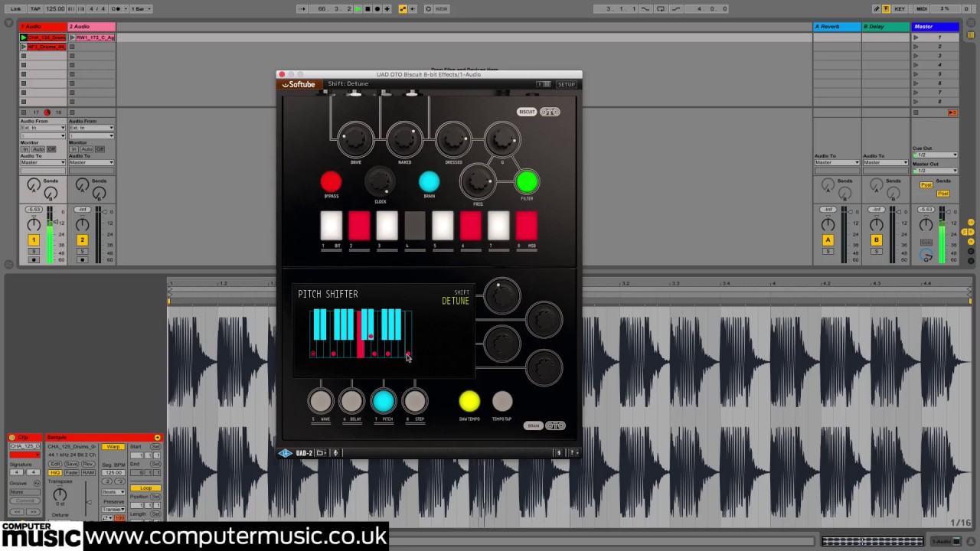Open the warp mode Beats dropdown
Image resolution: width=980 pixels, height=551 pixels.
click(x=113, y=492)
